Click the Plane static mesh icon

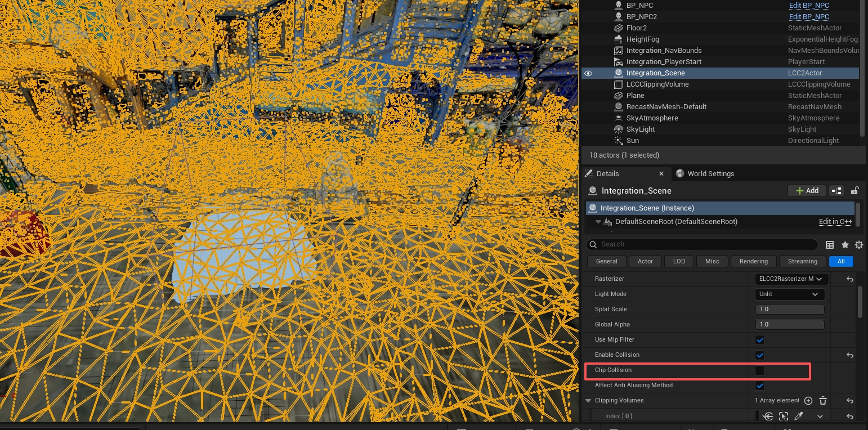click(x=618, y=96)
